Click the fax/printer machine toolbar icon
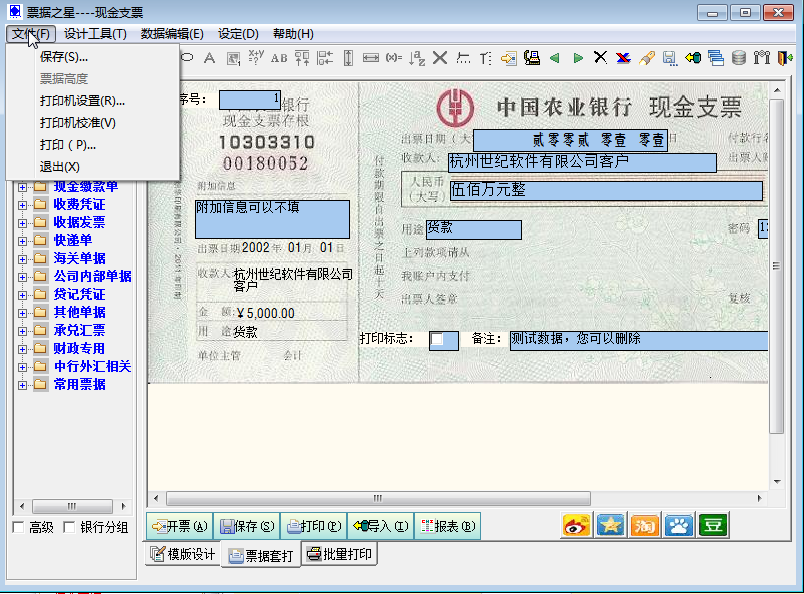Viewport: 804px width, 594px height. click(532, 58)
